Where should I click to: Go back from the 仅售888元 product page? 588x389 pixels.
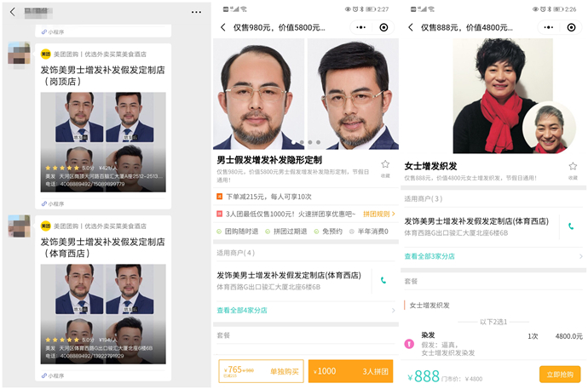pos(411,27)
